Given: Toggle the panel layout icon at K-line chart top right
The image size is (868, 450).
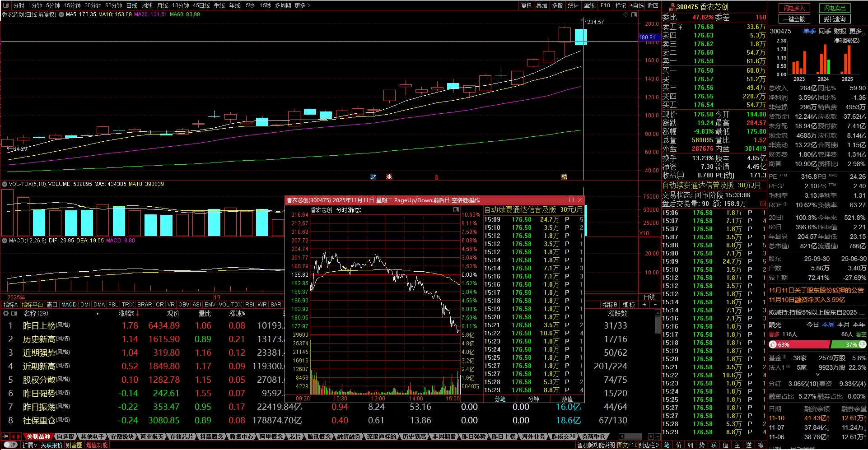Looking at the screenshot, I should point(634,14).
